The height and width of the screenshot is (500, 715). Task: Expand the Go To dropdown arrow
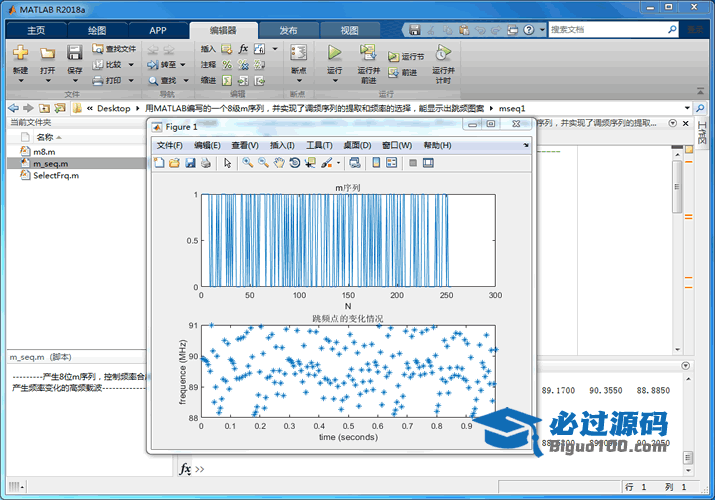(183, 65)
